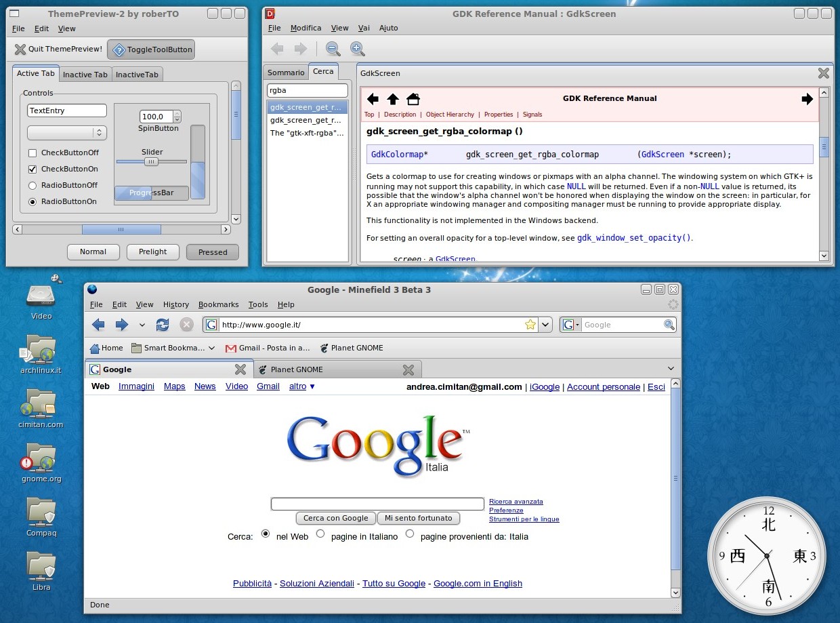840x623 pixels.
Task: Enable the CheckButtonOff checkbox
Action: (x=33, y=153)
